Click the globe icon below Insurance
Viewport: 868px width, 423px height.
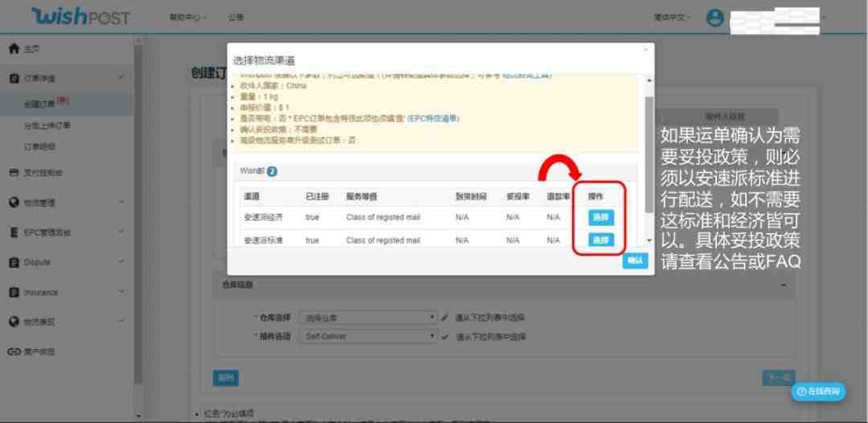(14, 321)
